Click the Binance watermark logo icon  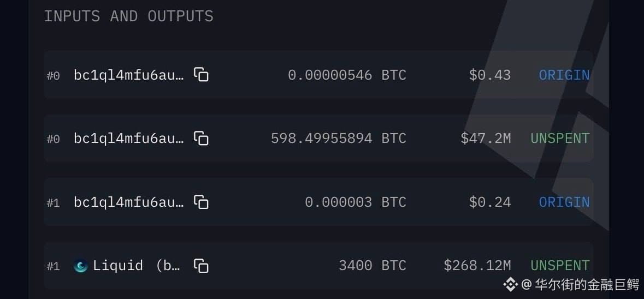point(511,284)
